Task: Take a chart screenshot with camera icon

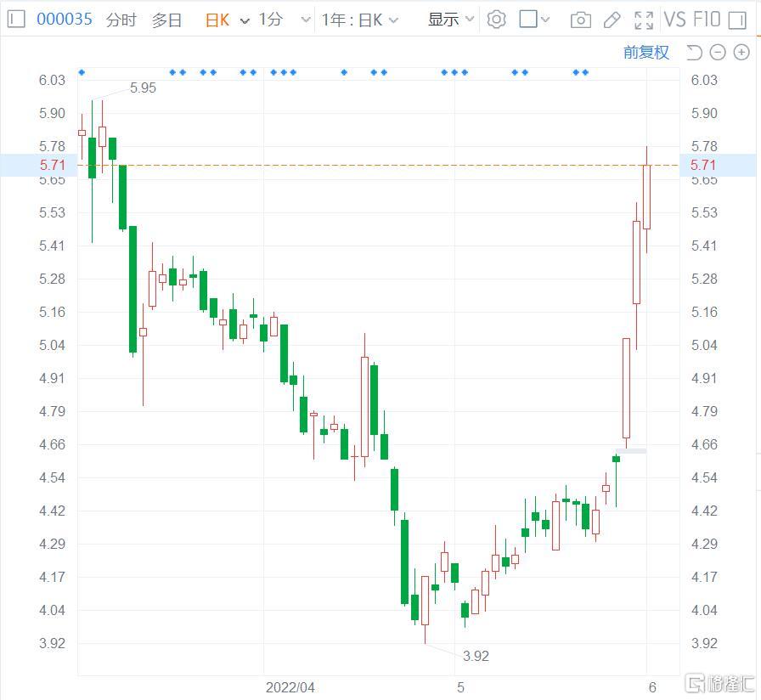Action: pos(580,20)
